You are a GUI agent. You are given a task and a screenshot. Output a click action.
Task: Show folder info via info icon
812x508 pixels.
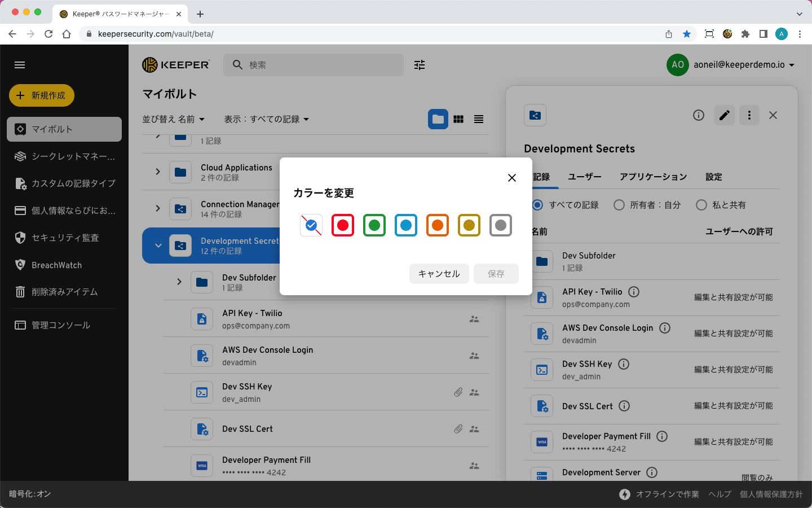click(x=699, y=115)
